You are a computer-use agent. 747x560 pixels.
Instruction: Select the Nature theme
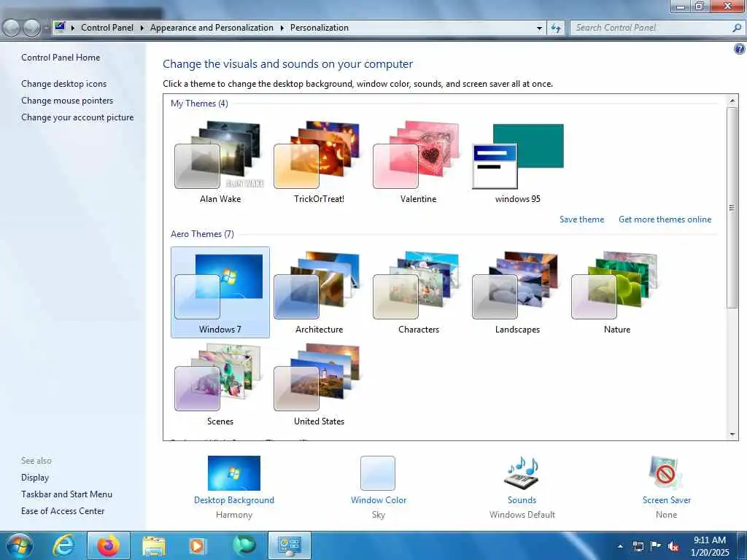617,292
